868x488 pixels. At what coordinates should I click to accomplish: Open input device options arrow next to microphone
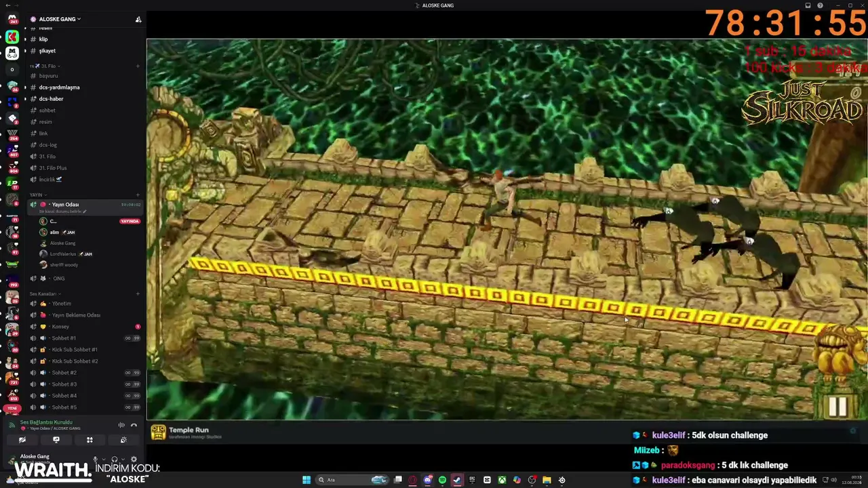point(104,460)
